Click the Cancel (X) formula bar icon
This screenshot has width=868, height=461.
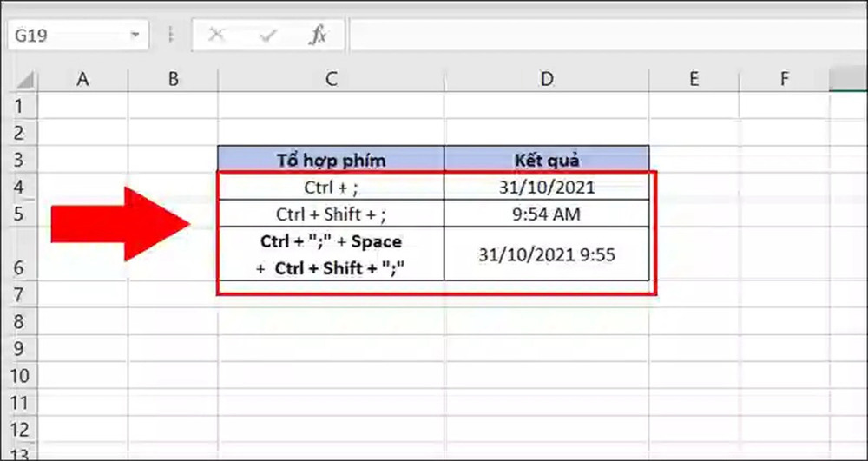point(216,36)
